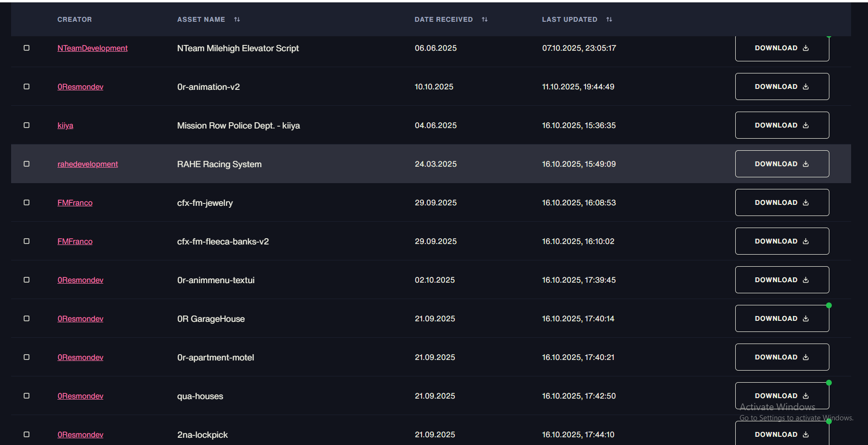
Task: Select the 2na-lockpick row checkbox
Action: [x=27, y=434]
